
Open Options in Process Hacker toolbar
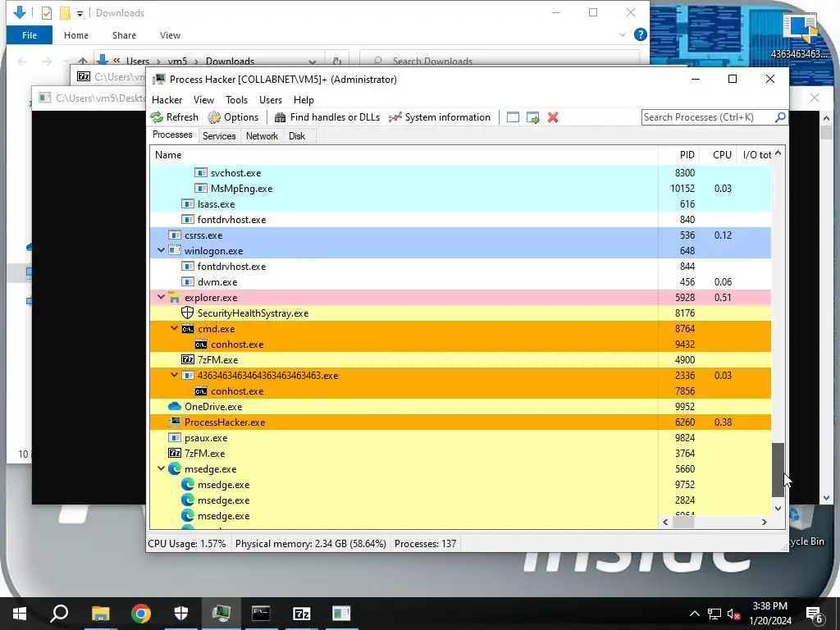click(x=233, y=117)
